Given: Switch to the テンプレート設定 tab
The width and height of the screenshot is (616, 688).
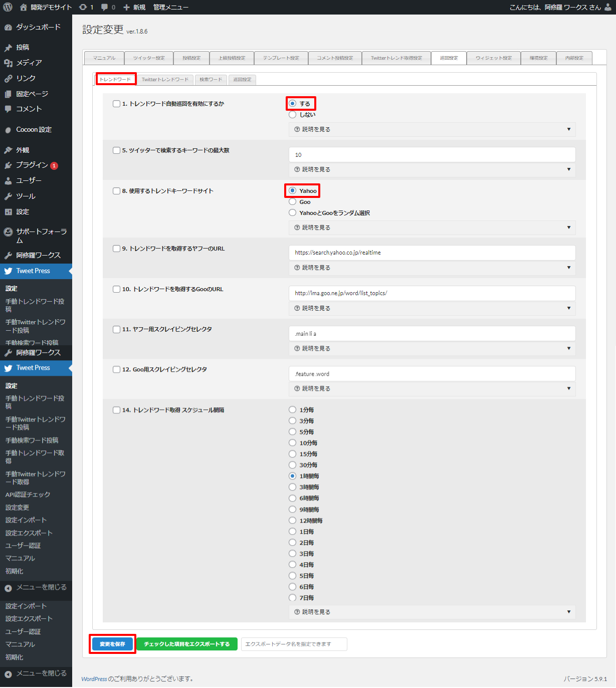Looking at the screenshot, I should pos(281,58).
